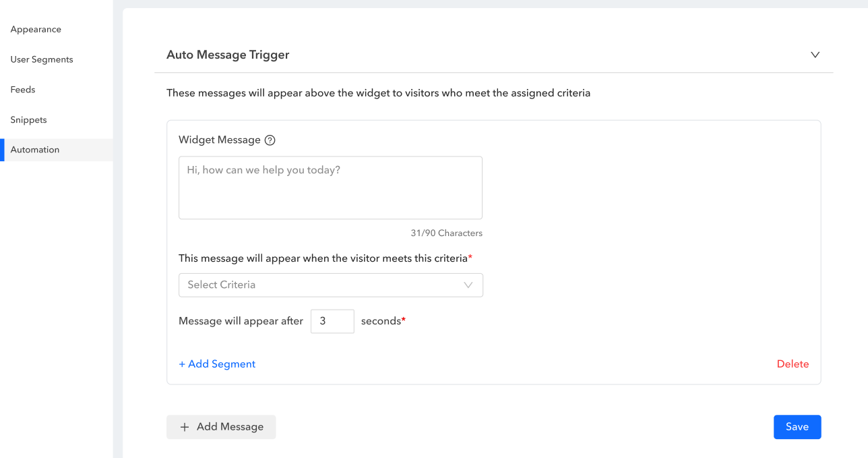Add a new message with Add Message
This screenshot has height=458, width=868.
pyautogui.click(x=221, y=427)
